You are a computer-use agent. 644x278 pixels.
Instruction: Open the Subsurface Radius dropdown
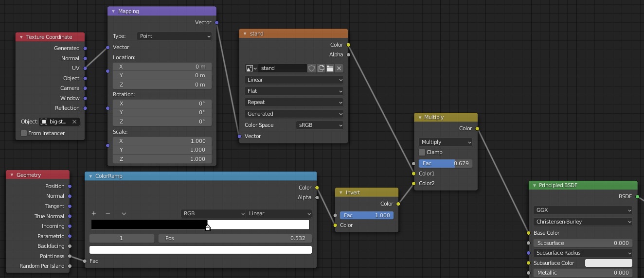coord(583,253)
